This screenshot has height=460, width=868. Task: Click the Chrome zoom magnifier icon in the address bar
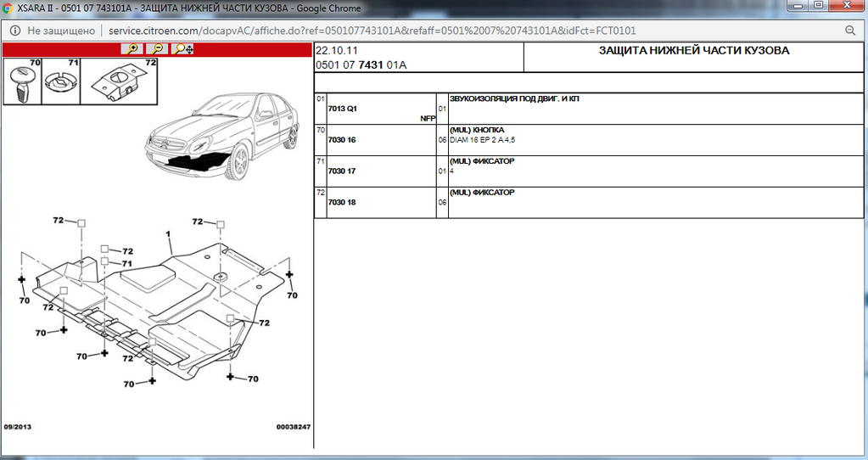[x=850, y=31]
